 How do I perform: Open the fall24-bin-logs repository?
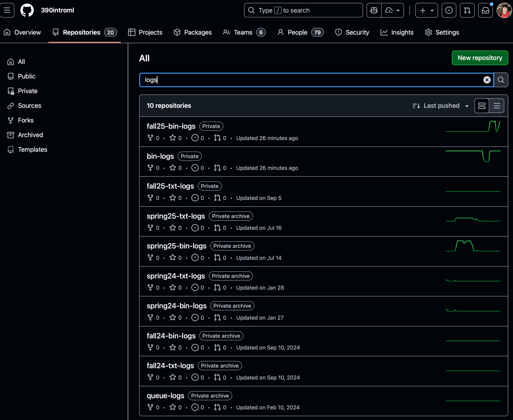[x=171, y=336]
